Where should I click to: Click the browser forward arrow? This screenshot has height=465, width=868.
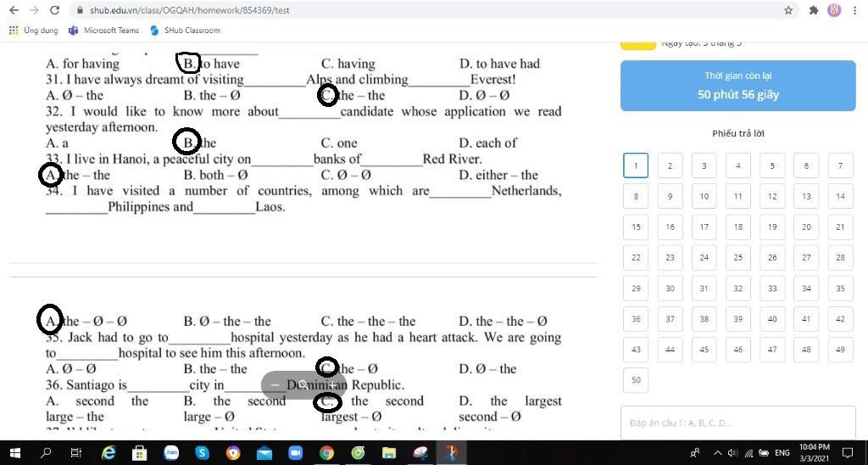click(x=34, y=10)
